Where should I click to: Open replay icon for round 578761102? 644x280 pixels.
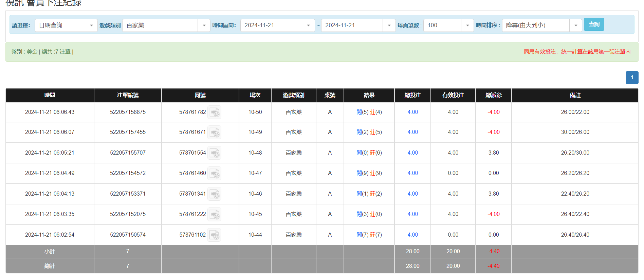[x=214, y=235]
